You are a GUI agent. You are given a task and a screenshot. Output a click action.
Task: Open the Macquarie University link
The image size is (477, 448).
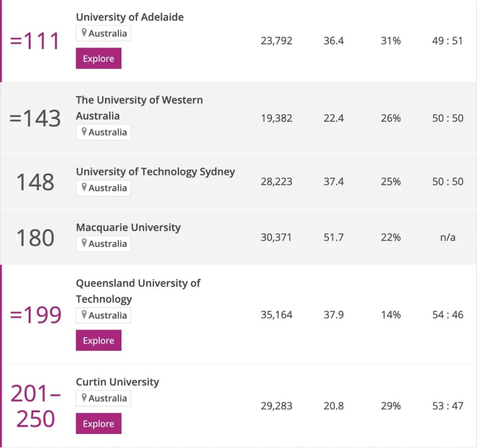pos(128,228)
